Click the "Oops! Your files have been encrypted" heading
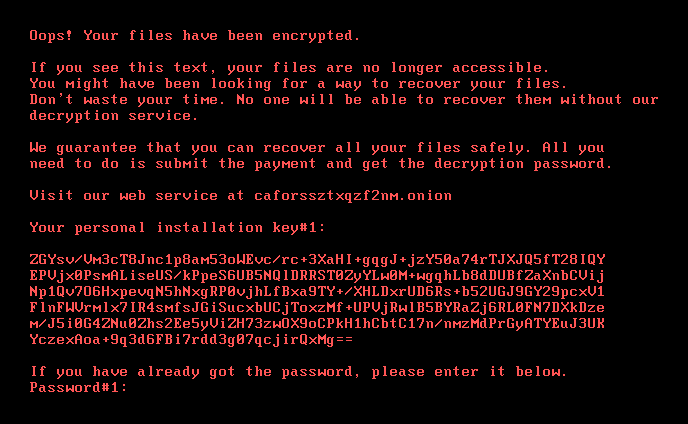688x424 pixels. 194,35
